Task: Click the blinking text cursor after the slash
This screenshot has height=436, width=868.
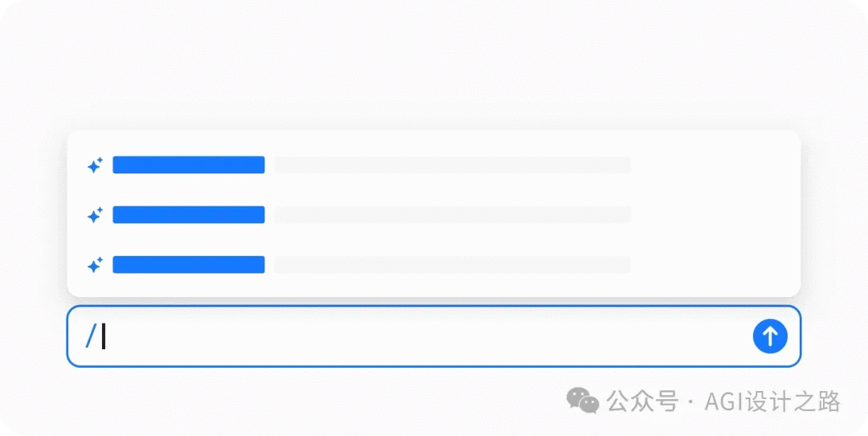Action: [104, 336]
